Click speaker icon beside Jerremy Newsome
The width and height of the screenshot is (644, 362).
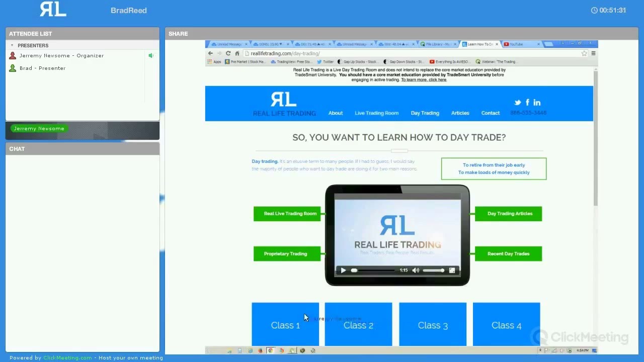coord(150,56)
